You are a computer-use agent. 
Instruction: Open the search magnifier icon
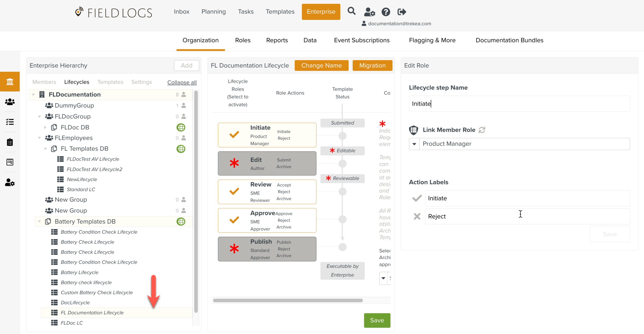[351, 11]
